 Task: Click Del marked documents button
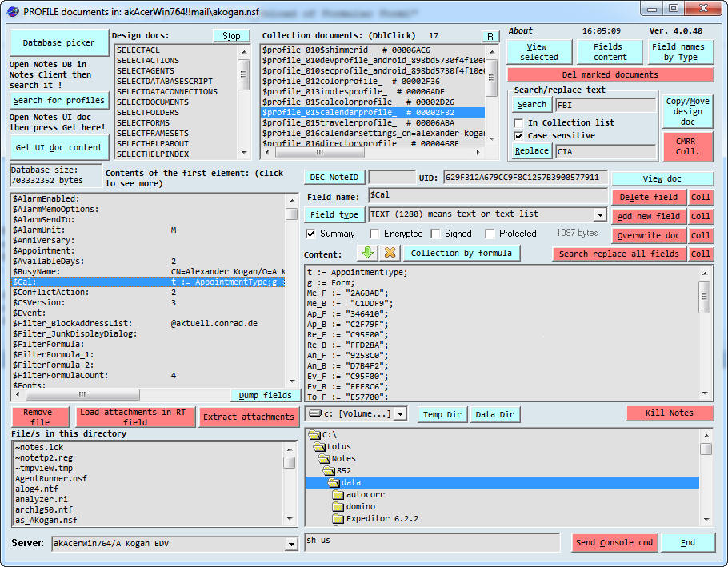610,74
